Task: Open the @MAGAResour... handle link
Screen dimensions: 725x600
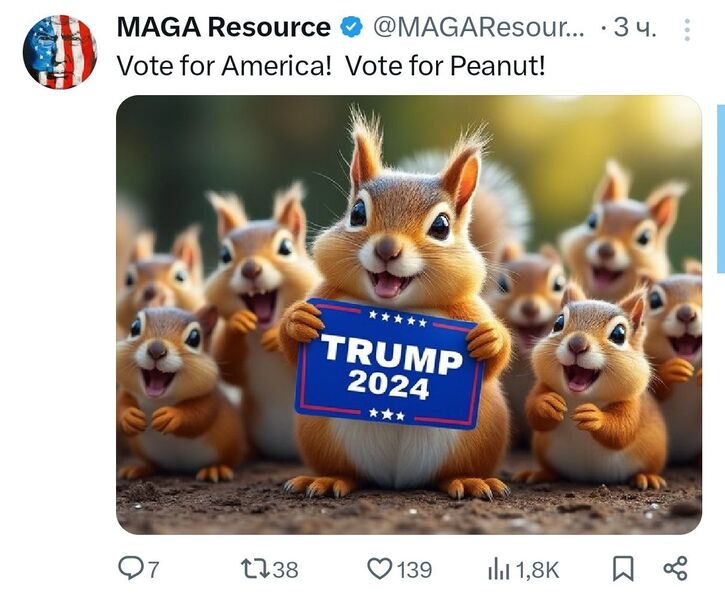Action: [479, 28]
